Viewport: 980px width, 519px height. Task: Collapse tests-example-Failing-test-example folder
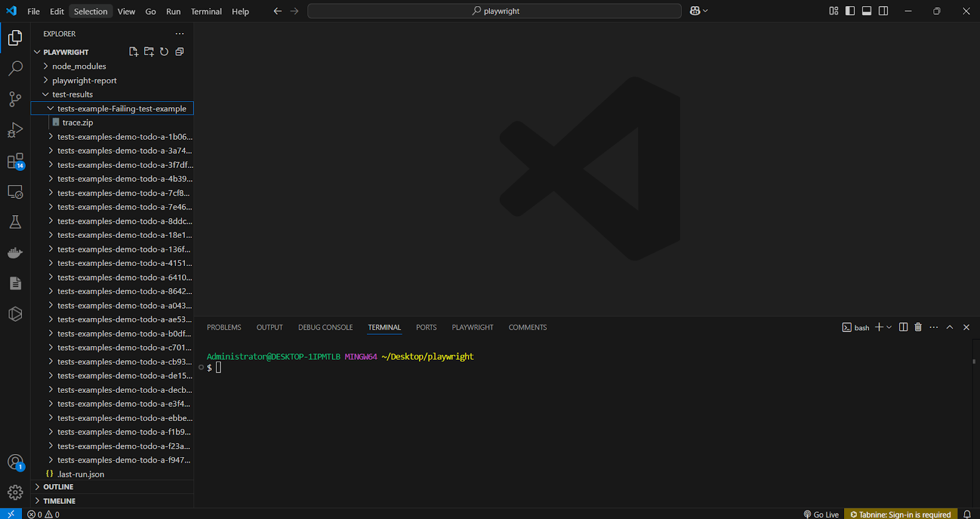[112, 108]
